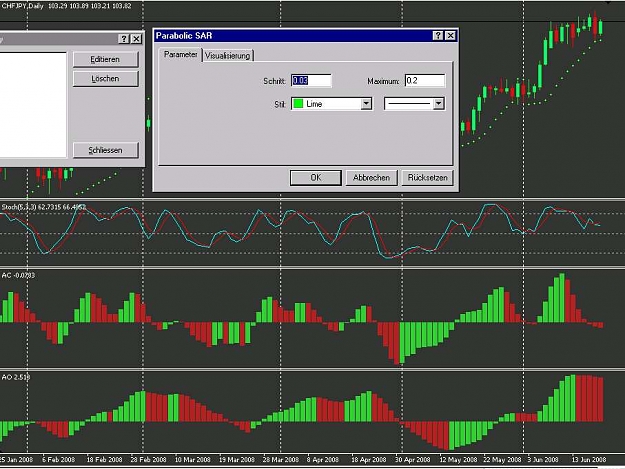This screenshot has width=625, height=469.
Task: Click the 3 Jun 2008 date label
Action: pos(543,459)
